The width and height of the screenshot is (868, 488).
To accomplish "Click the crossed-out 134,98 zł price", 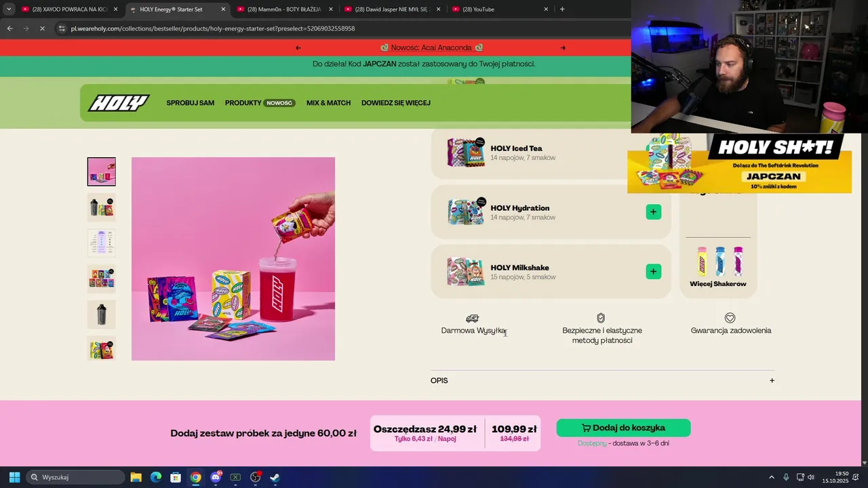I will tap(514, 439).
